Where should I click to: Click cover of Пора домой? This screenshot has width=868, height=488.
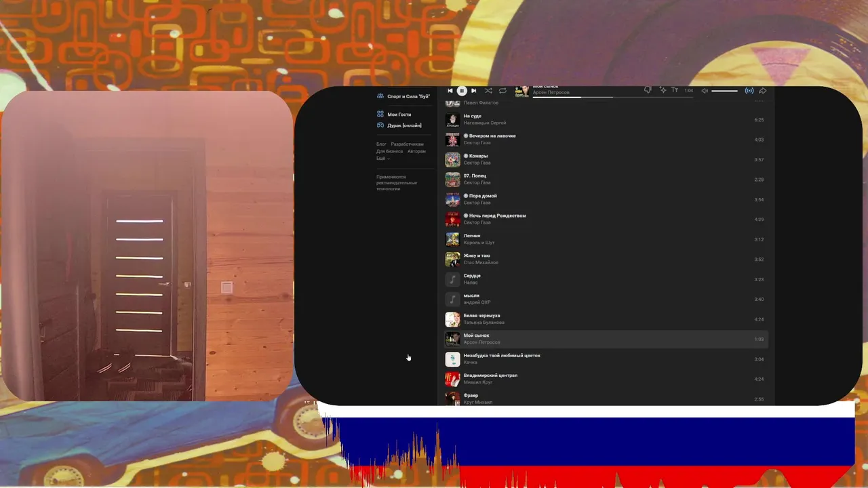[x=452, y=199]
